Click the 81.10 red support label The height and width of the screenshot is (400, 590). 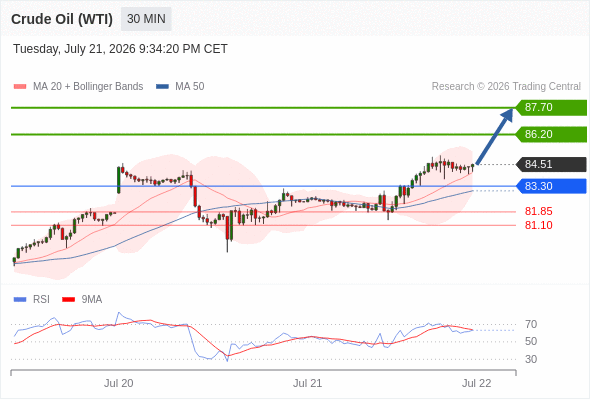[538, 225]
